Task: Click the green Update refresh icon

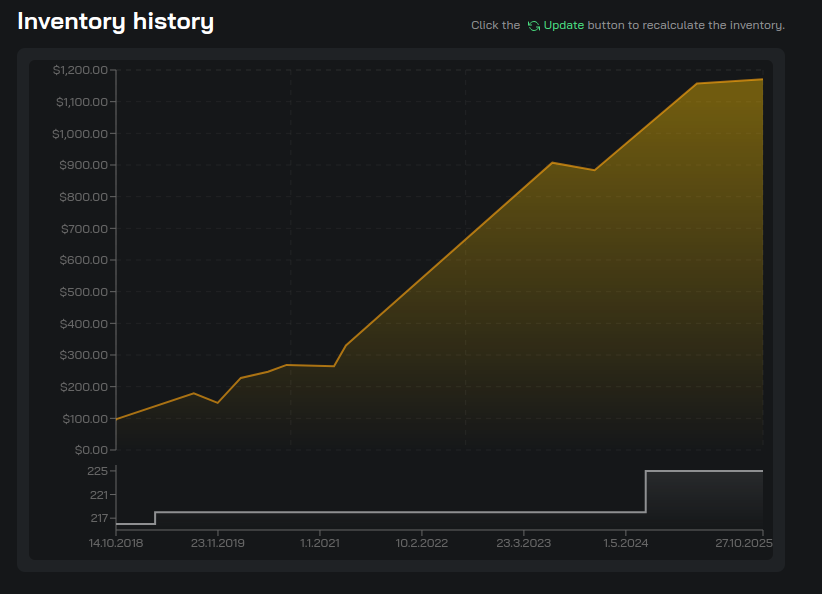Action: click(x=534, y=25)
